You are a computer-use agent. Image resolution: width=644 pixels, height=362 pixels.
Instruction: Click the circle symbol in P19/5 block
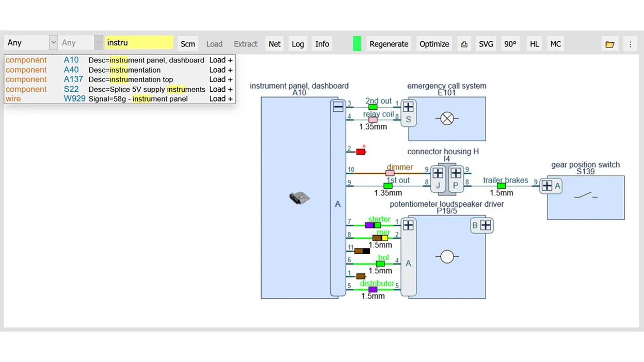(x=447, y=256)
